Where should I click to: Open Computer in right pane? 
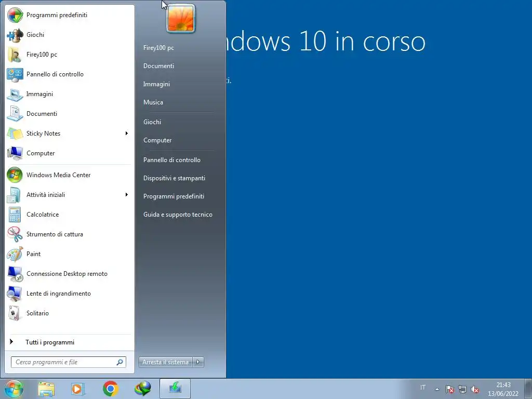tap(157, 140)
